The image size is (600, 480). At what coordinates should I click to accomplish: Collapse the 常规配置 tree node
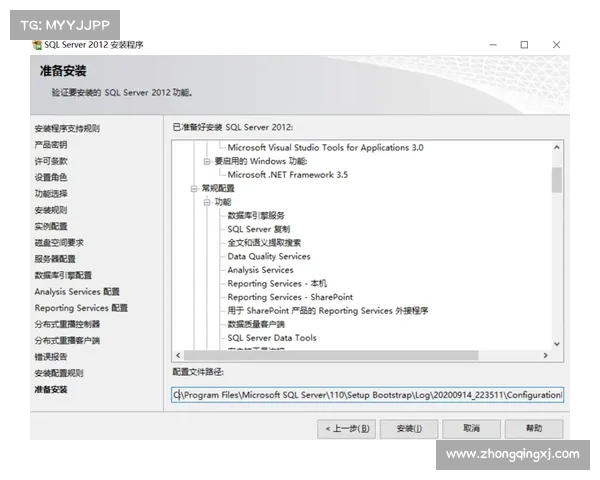coord(194,189)
